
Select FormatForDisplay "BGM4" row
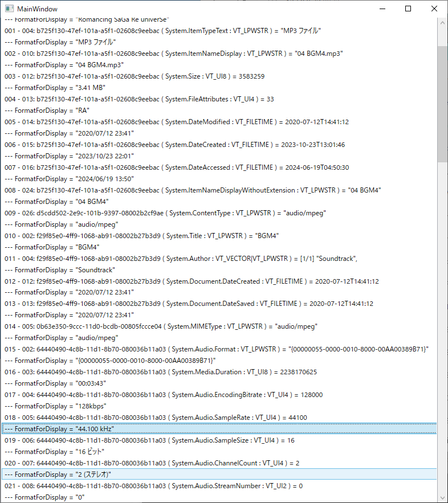click(219, 247)
